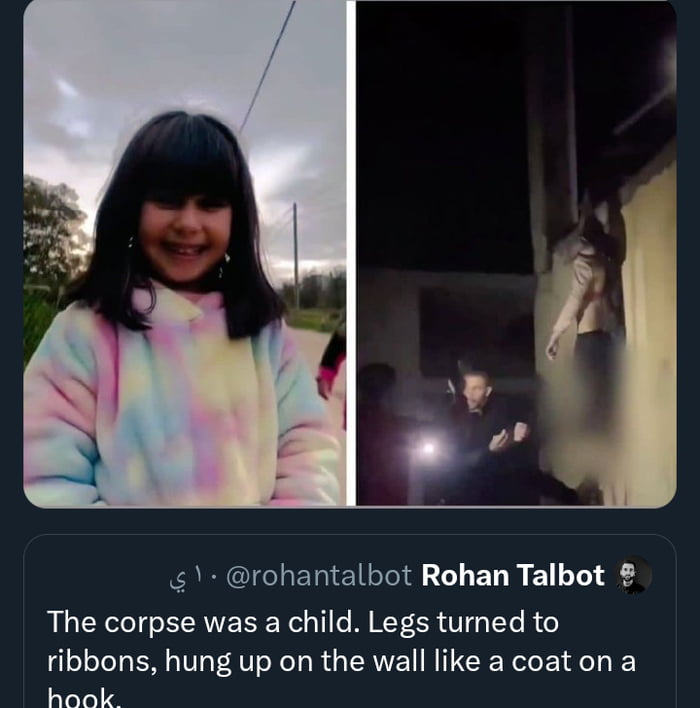
Task: Click the quoted post's Arabic timestamp
Action: click(x=187, y=577)
